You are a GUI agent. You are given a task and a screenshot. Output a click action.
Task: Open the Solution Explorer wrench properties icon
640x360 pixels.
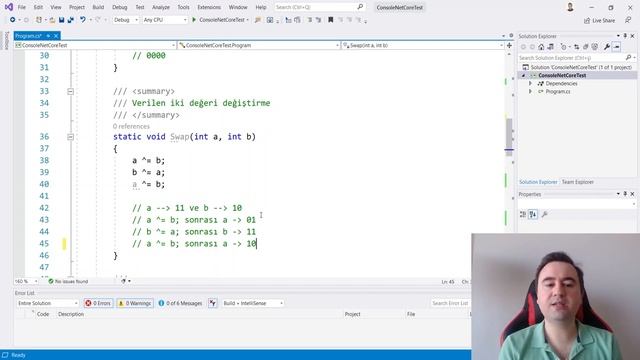pyautogui.click(x=607, y=47)
